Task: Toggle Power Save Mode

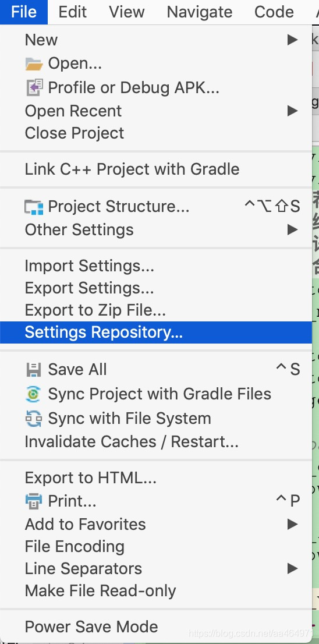Action: tap(156, 627)
